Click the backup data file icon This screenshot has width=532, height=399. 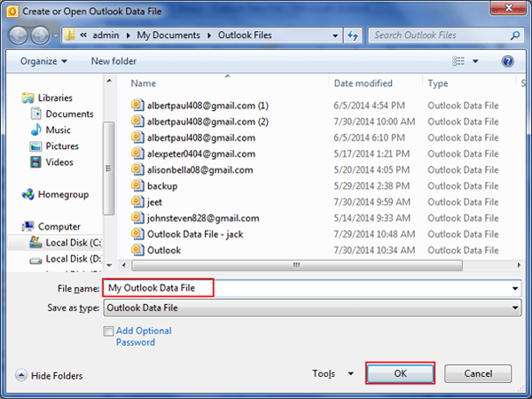(x=137, y=185)
